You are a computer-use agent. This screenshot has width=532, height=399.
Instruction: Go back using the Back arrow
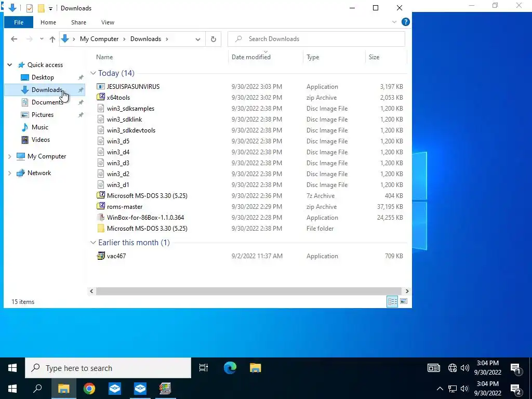[x=14, y=39]
